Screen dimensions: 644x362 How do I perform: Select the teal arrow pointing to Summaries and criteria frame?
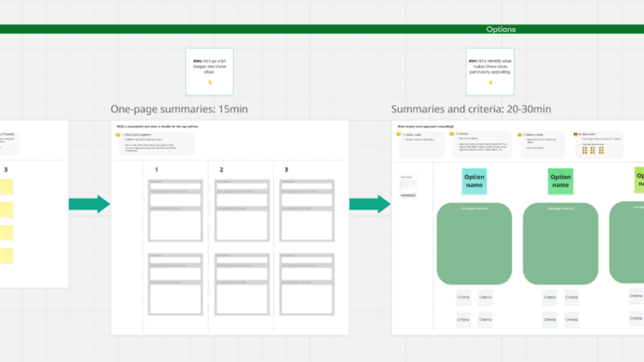(370, 204)
